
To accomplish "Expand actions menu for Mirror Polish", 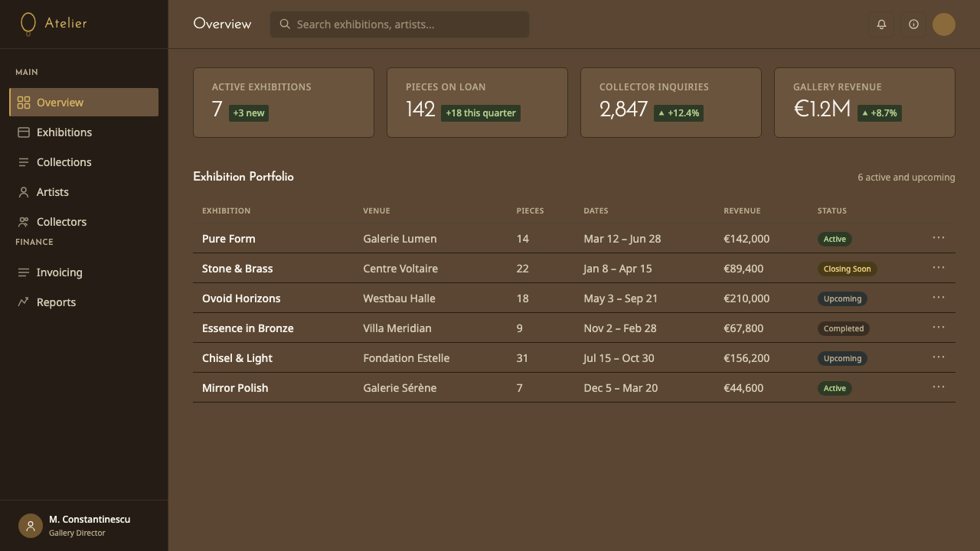I will tap(939, 387).
